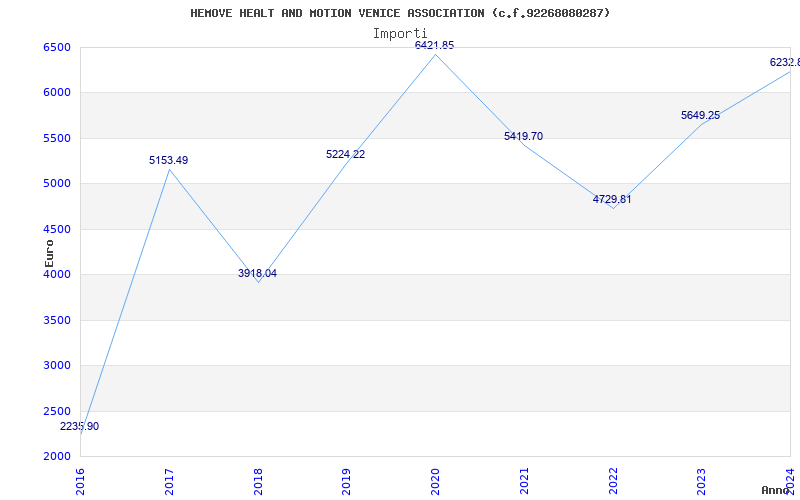Click the 6421.85 peak value label
The width and height of the screenshot is (800, 500).
pos(434,45)
